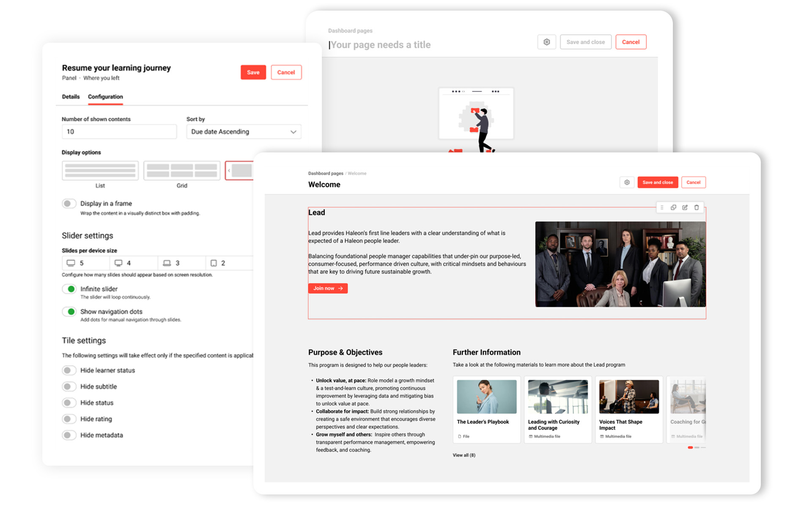Click the duplicate icon on the Lead block
This screenshot has width=812, height=508.
673,207
